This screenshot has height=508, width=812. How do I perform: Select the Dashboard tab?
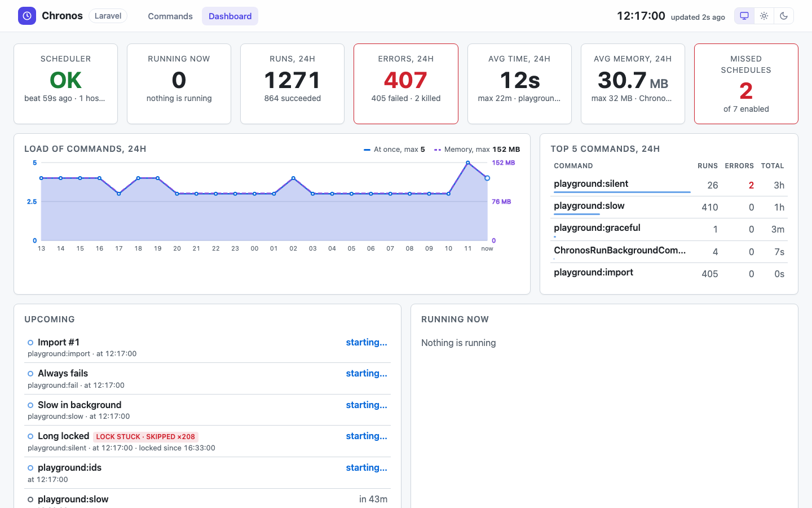tap(230, 16)
